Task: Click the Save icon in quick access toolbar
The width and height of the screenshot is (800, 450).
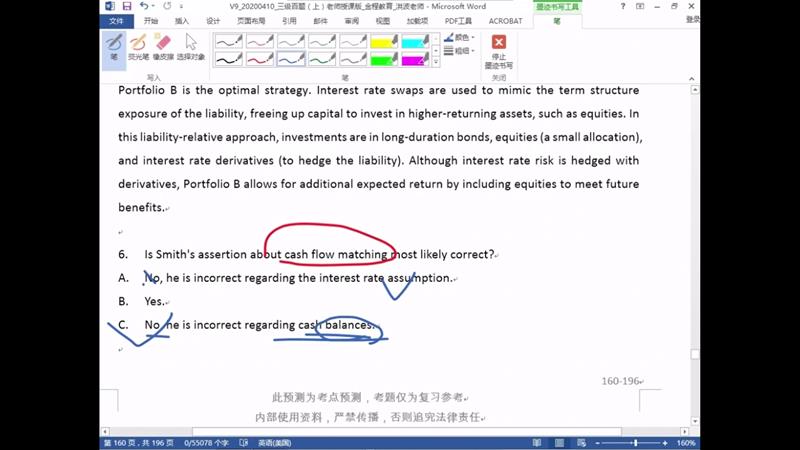Action: click(x=127, y=6)
